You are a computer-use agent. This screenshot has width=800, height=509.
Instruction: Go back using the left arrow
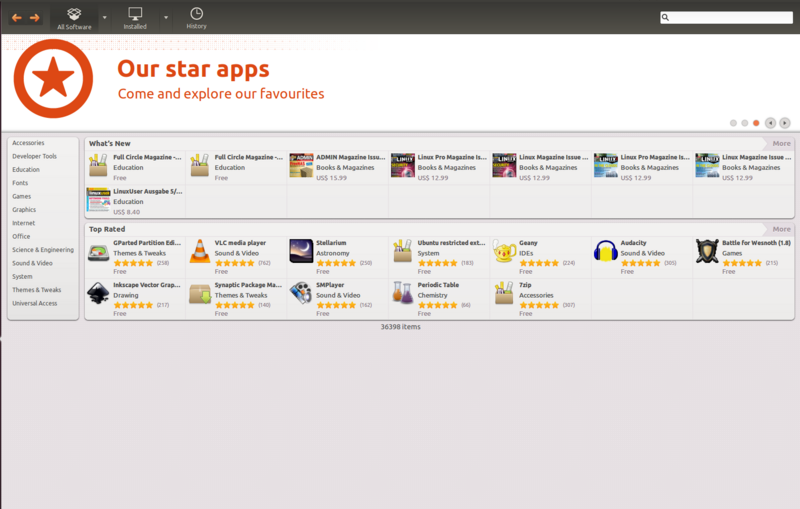pyautogui.click(x=16, y=17)
